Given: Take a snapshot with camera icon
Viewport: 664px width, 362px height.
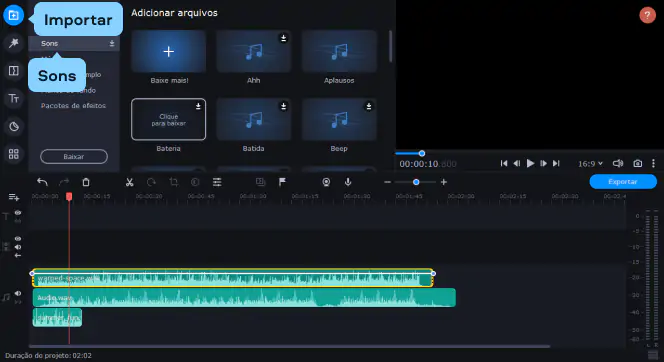Looking at the screenshot, I should (637, 163).
